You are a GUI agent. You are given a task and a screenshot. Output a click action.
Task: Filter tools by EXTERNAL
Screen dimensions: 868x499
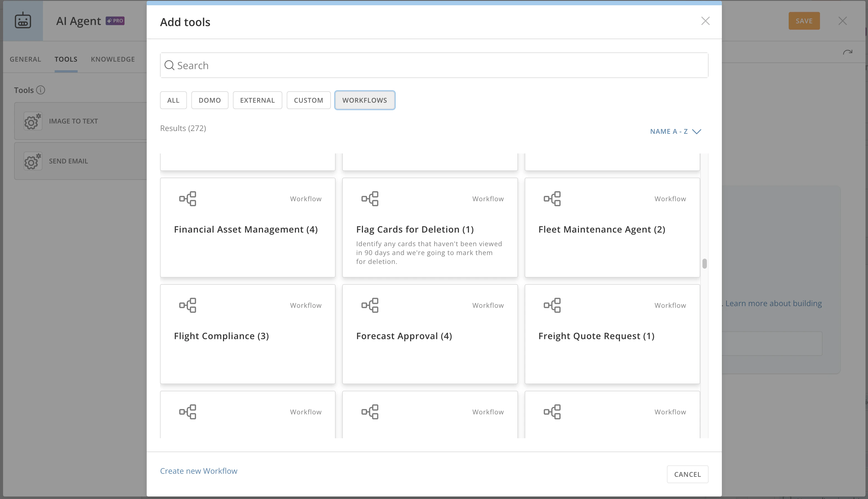pyautogui.click(x=257, y=100)
